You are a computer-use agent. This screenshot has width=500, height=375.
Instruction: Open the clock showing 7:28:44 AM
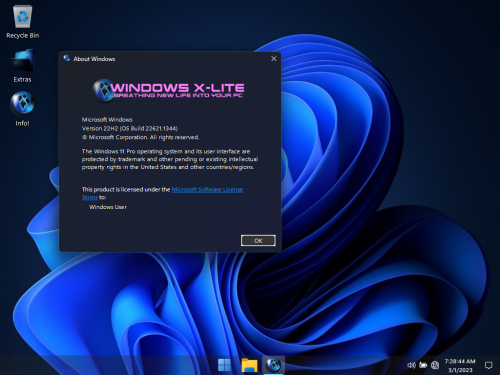pos(460,361)
